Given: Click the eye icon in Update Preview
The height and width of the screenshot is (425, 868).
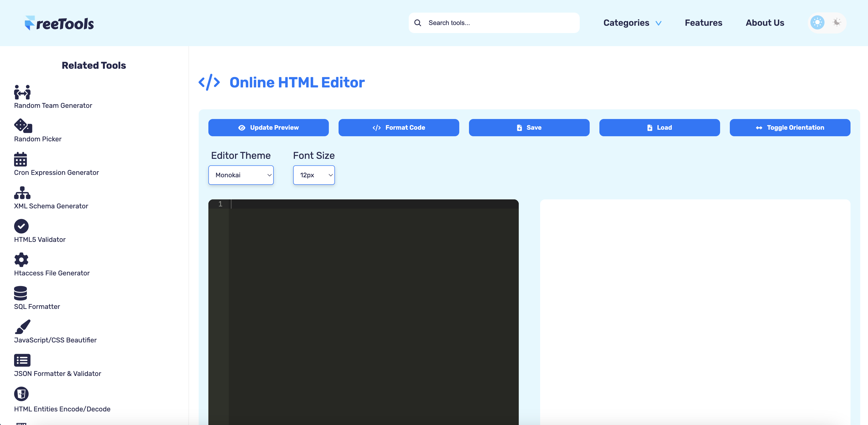Looking at the screenshot, I should pyautogui.click(x=242, y=128).
